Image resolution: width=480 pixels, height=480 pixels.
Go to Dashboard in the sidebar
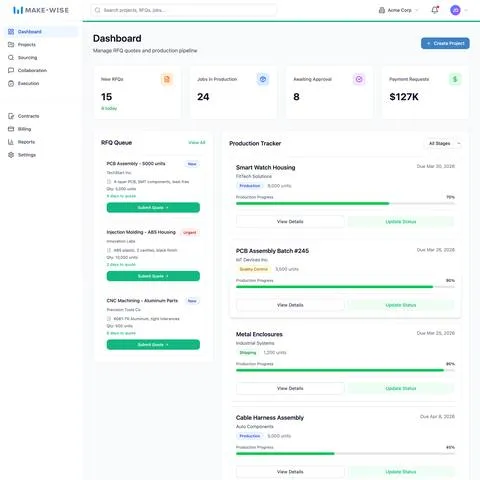[42, 32]
